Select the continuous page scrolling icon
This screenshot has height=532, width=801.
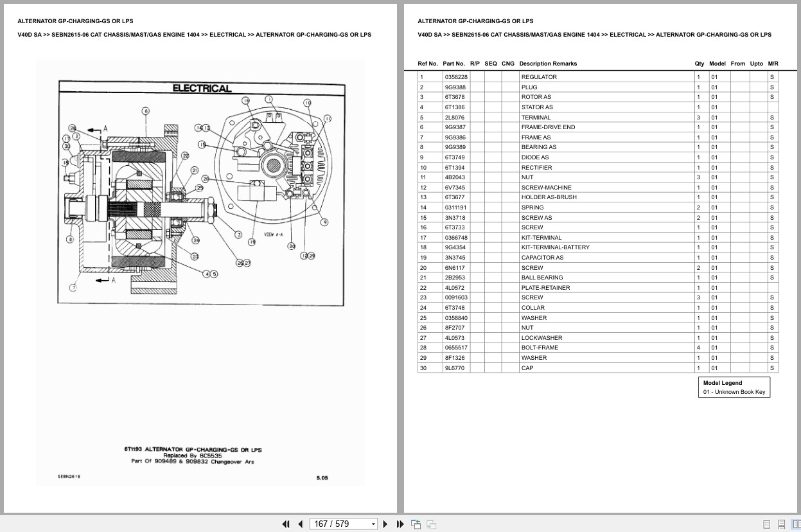(x=782, y=524)
